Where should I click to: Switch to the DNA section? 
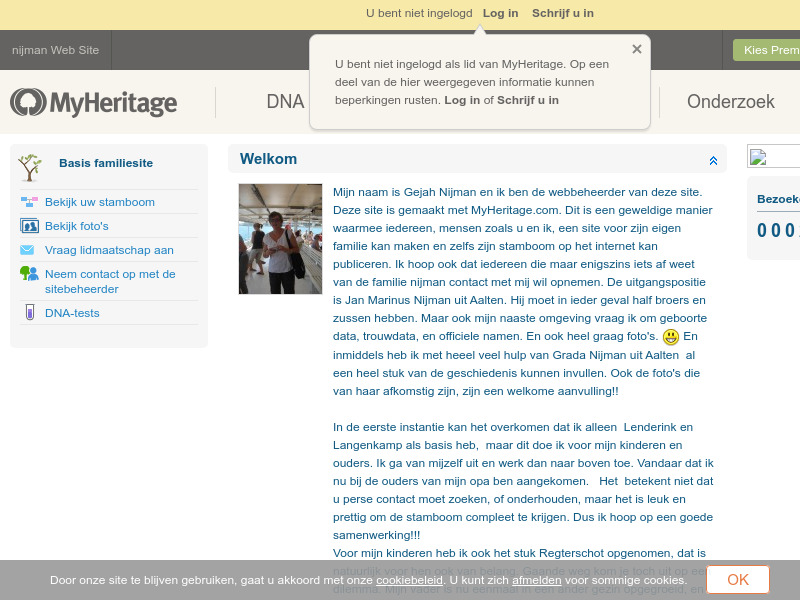tap(286, 102)
